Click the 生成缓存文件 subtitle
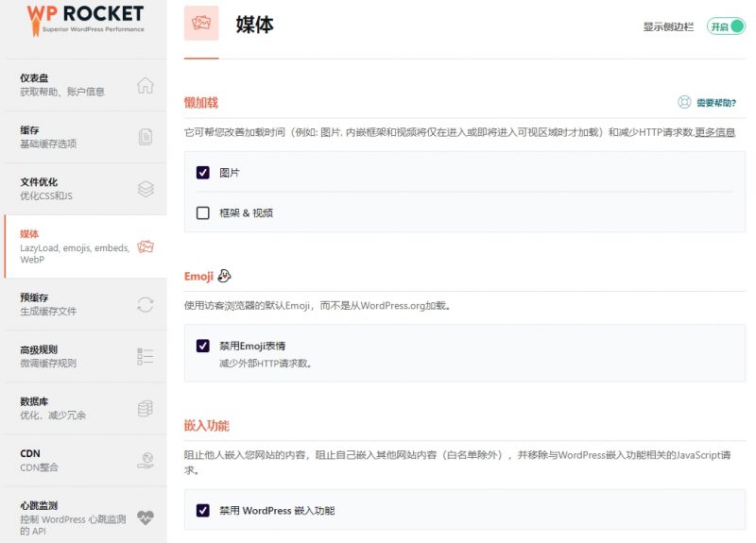 coord(48,312)
